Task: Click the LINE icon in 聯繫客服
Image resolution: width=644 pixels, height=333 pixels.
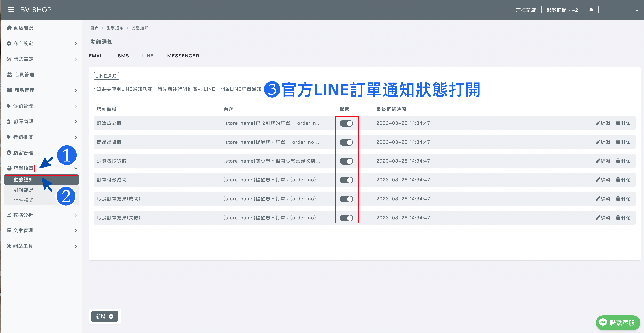Action: tap(603, 322)
